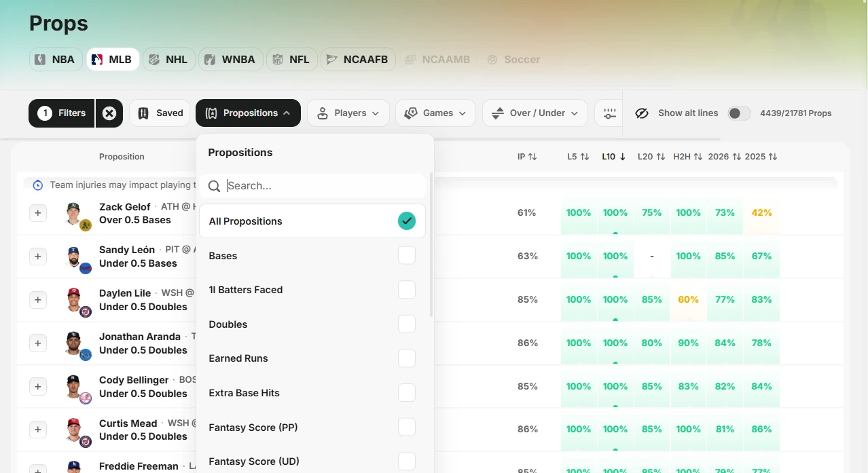
Task: Click Daylen Lile's player avatar
Action: (74, 300)
